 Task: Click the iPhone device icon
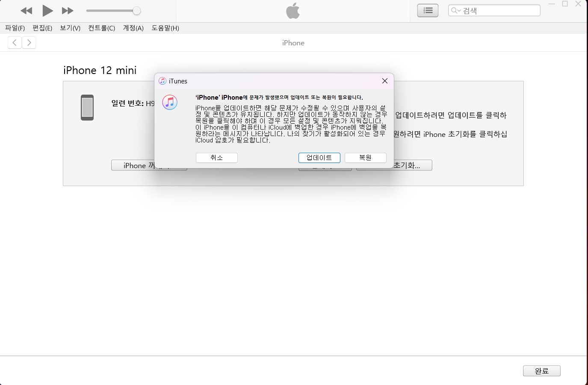(x=87, y=107)
